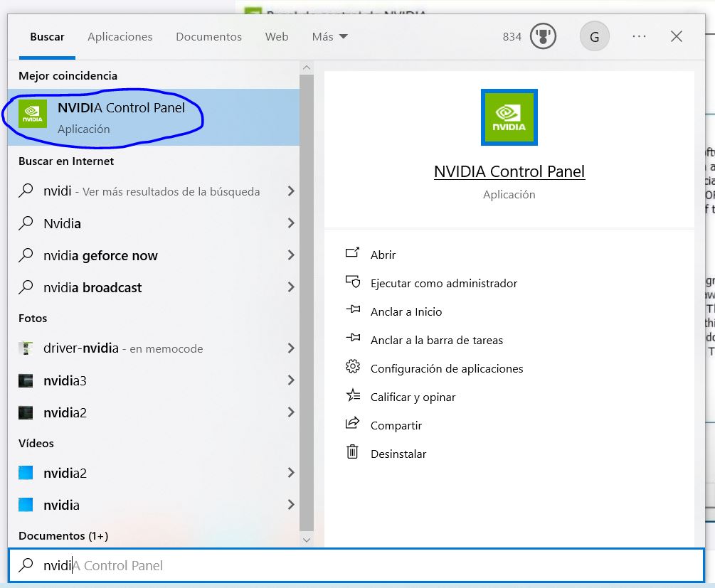Click the 'driver-nvidia' photo result name
Screen dimensions: 715x588
coord(80,348)
